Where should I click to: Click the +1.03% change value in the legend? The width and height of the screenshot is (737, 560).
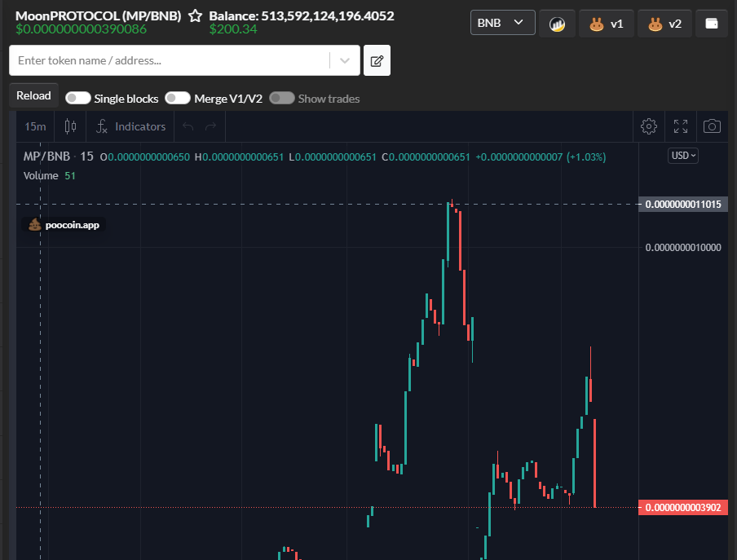pos(586,157)
